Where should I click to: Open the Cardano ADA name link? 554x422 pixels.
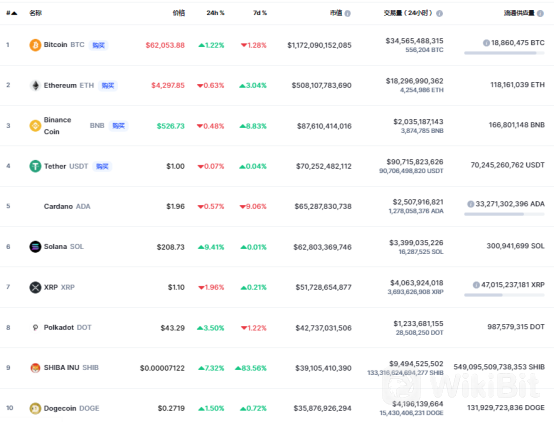(x=67, y=206)
